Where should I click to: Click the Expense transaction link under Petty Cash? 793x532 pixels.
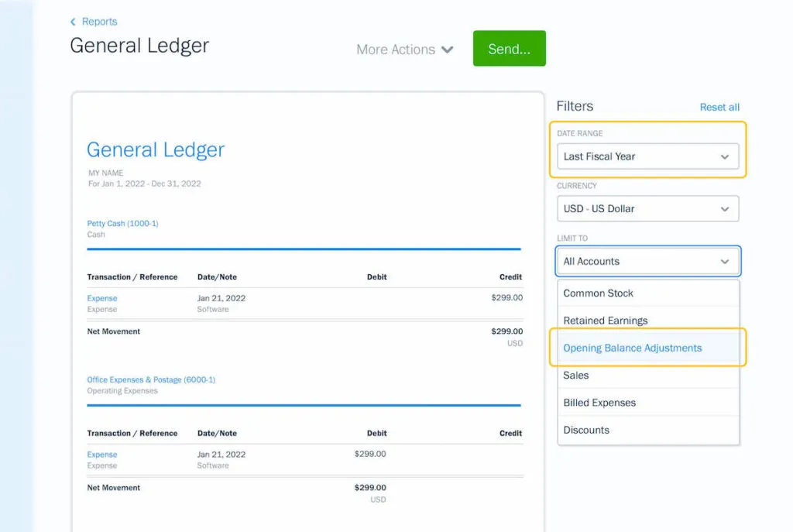(102, 300)
